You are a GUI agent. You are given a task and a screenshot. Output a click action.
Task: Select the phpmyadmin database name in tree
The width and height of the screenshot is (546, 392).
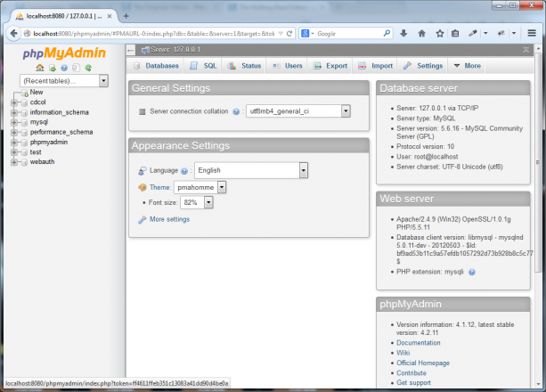click(49, 143)
